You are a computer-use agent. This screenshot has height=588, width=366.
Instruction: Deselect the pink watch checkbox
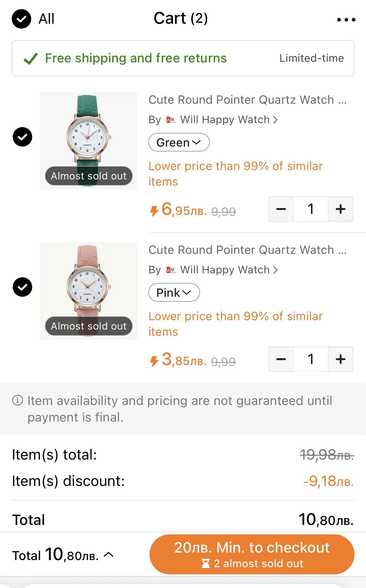pos(22,287)
